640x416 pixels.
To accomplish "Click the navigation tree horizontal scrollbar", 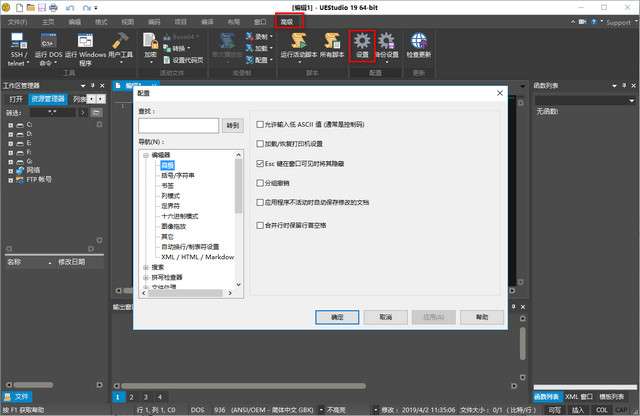I will [187, 293].
